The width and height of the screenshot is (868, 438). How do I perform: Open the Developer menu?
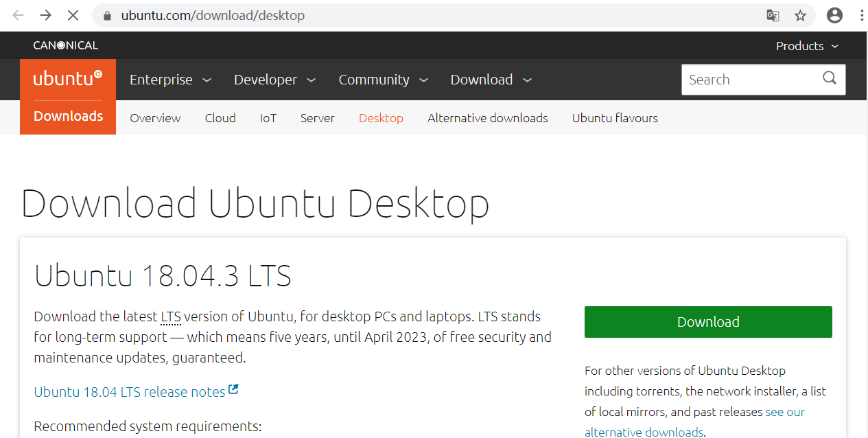[x=274, y=80]
